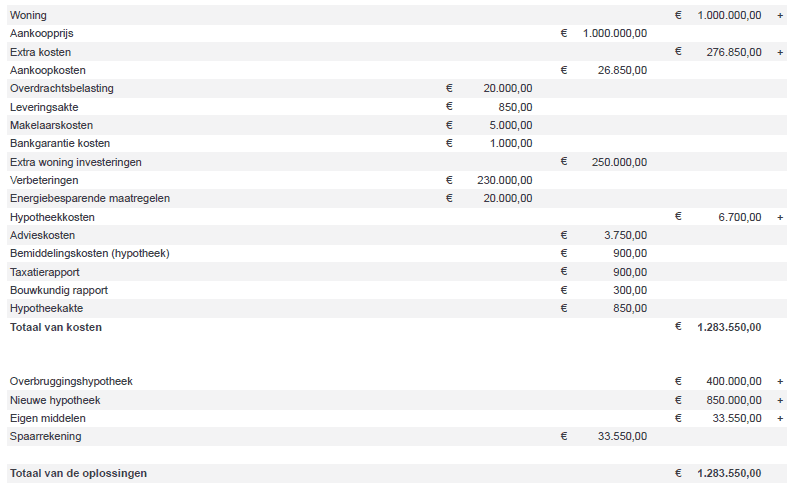Click the plus beside Hypotheekkosten amount
Screen dimensions: 794x492
pyautogui.click(x=780, y=217)
